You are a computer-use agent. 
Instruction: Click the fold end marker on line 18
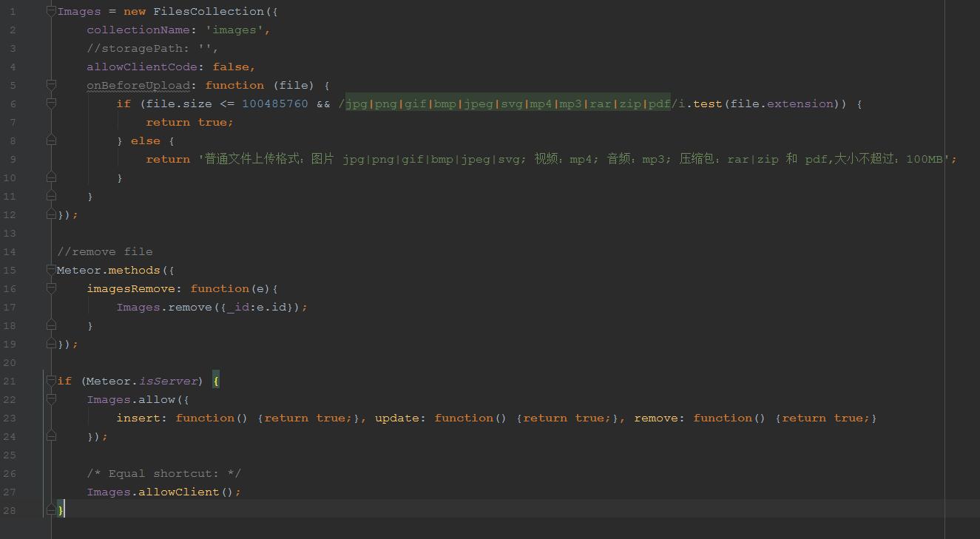[x=51, y=325]
